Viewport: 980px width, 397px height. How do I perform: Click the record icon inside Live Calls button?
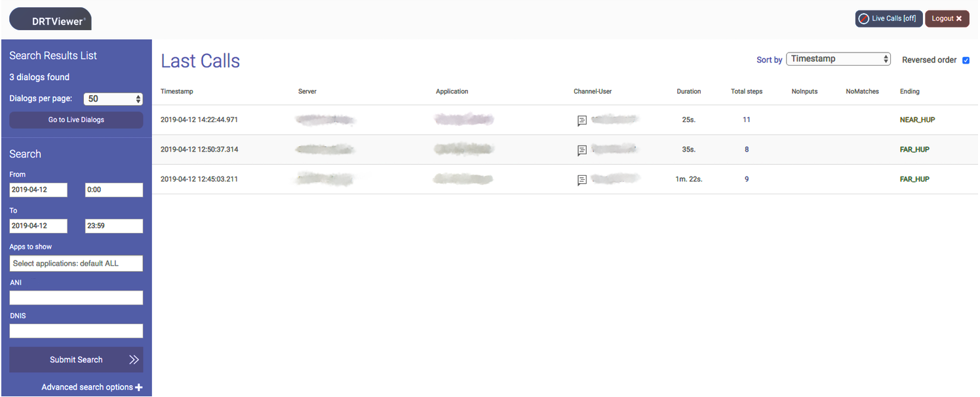(x=863, y=18)
